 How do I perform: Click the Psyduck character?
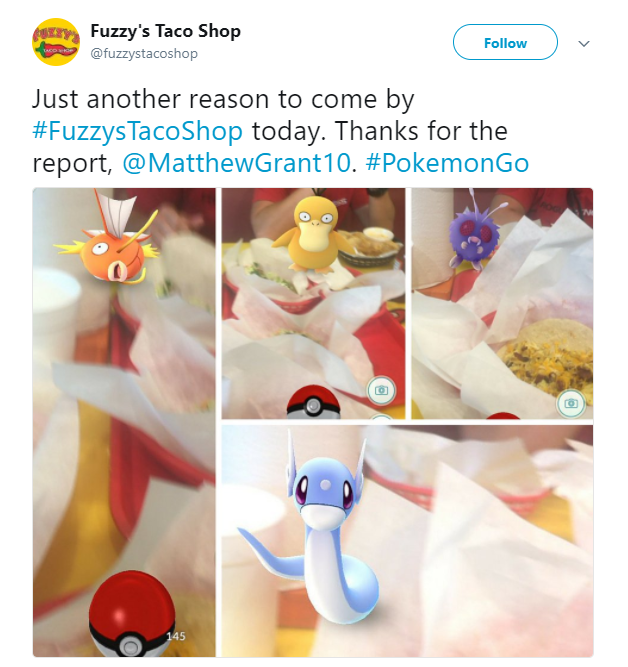314,233
